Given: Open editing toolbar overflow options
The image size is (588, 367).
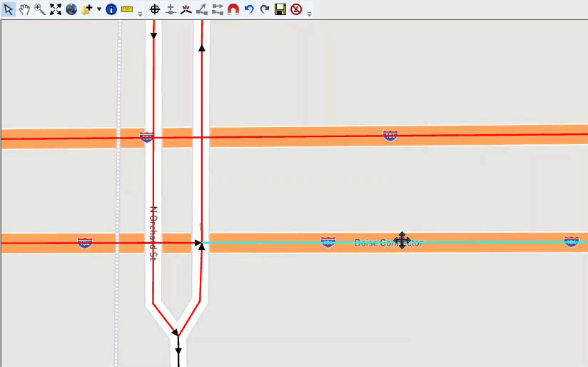Looking at the screenshot, I should tap(310, 14).
